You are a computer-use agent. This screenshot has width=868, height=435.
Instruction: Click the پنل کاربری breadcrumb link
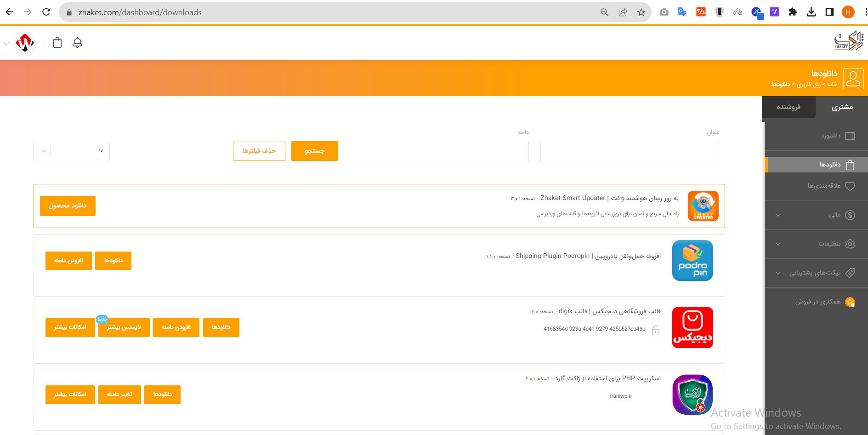[808, 85]
